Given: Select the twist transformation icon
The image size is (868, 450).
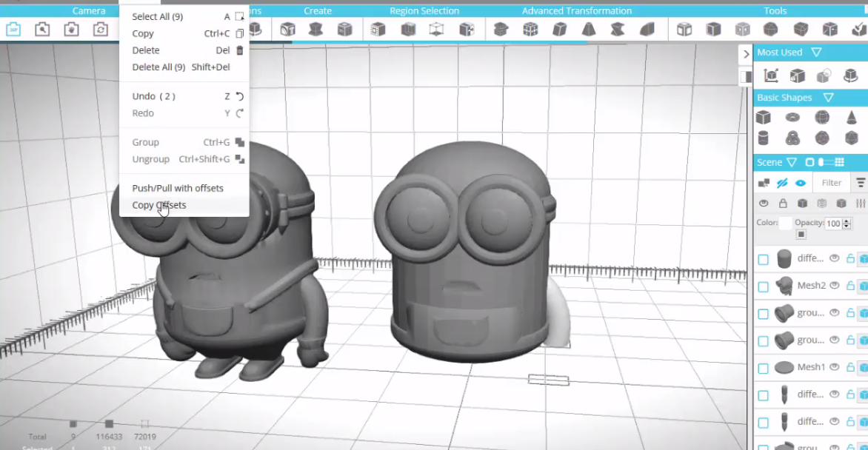Looking at the screenshot, I should [x=618, y=30].
